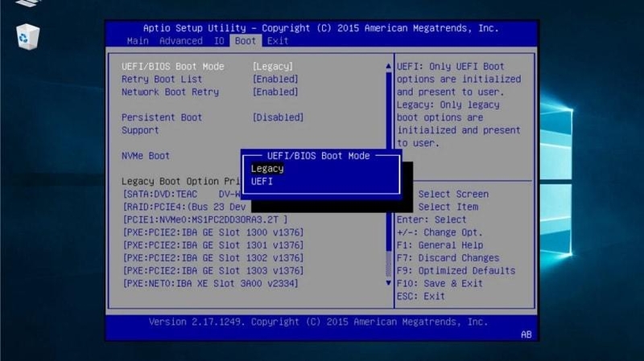The width and height of the screenshot is (644, 361).
Task: Click the Legacy Boot Option heading
Action: point(180,182)
